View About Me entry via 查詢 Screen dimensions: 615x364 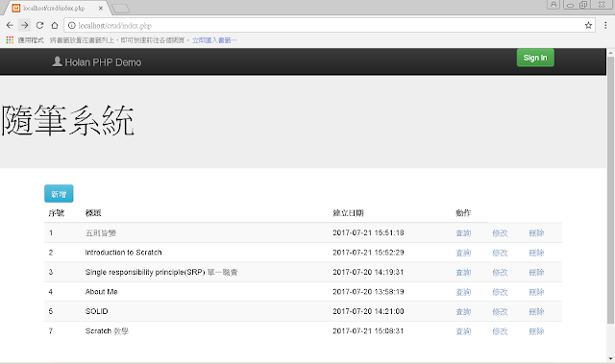[x=463, y=292]
